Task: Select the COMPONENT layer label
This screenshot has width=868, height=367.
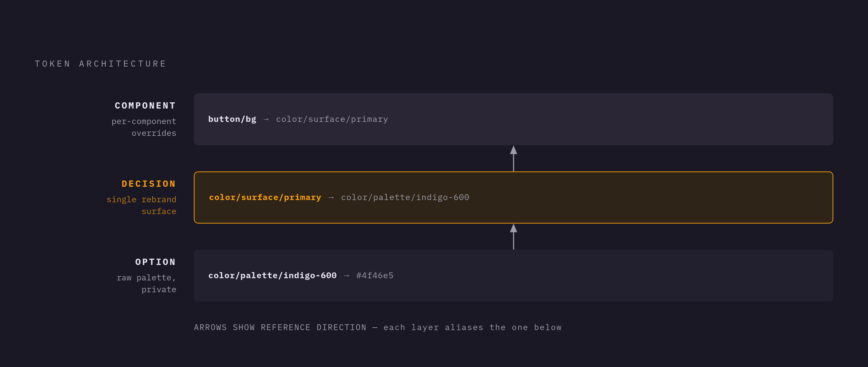Action: pos(145,106)
